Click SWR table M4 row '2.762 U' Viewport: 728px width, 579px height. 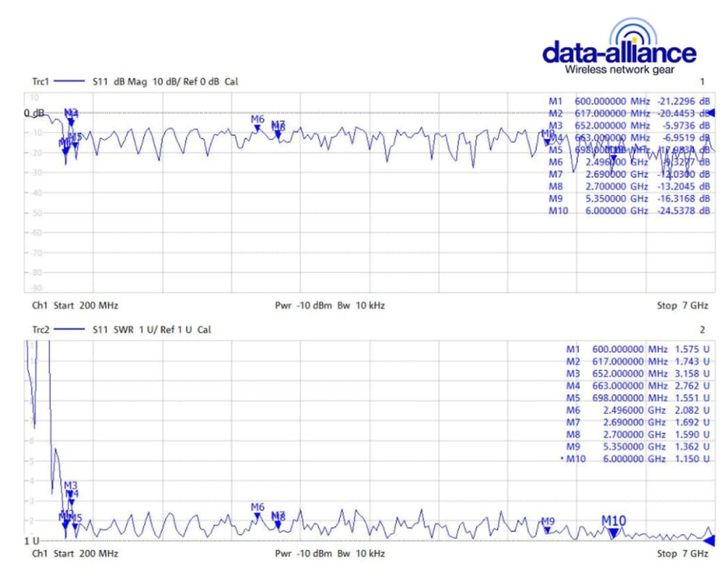[x=692, y=385]
